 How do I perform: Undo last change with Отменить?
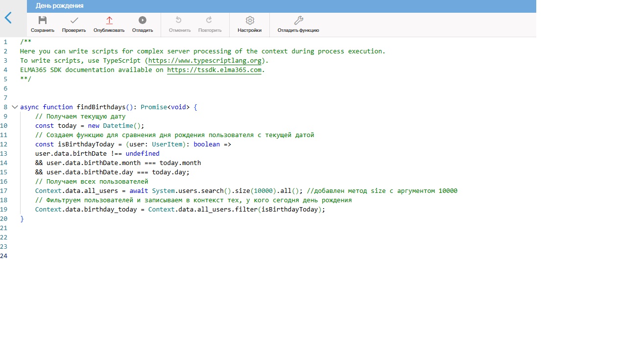point(180,24)
